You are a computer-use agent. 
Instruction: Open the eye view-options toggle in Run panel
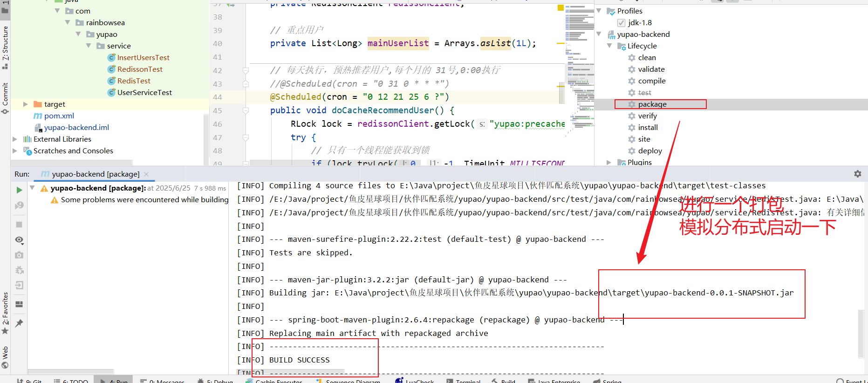click(19, 240)
